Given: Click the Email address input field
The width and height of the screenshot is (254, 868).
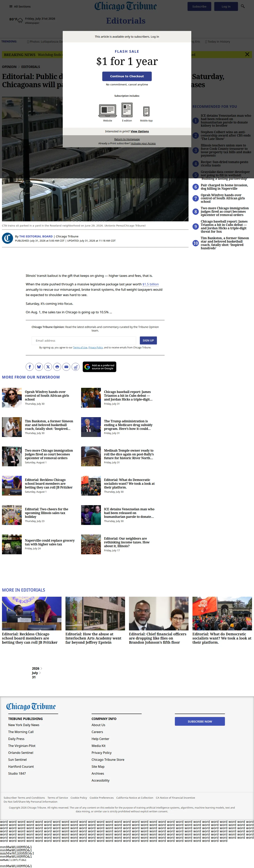Looking at the screenshot, I should [84, 341].
